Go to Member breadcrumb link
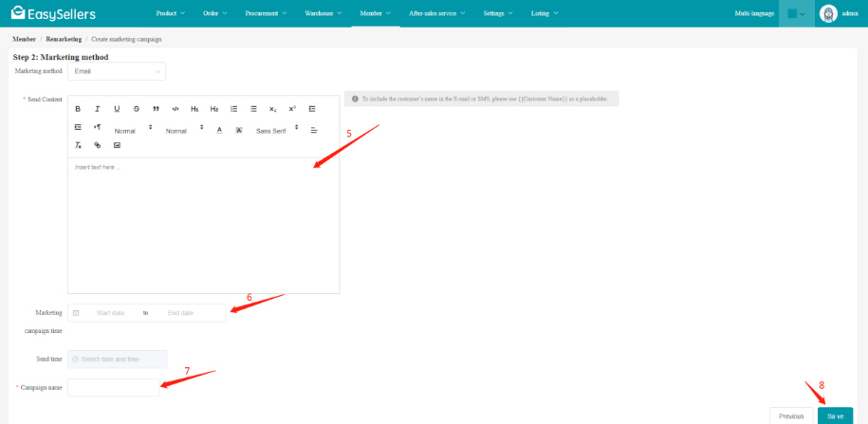 pyautogui.click(x=24, y=39)
